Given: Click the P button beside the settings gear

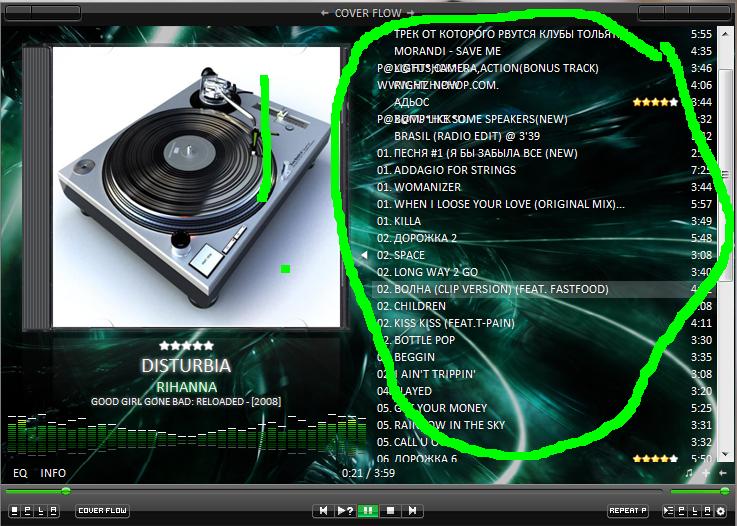Looking at the screenshot, I should [682, 510].
